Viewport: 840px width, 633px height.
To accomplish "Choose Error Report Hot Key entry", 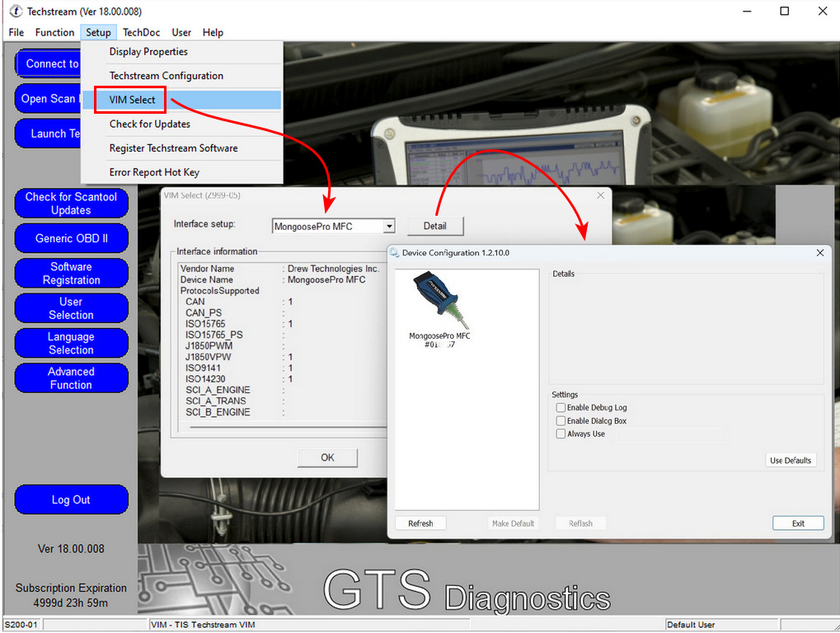I will point(182,172).
